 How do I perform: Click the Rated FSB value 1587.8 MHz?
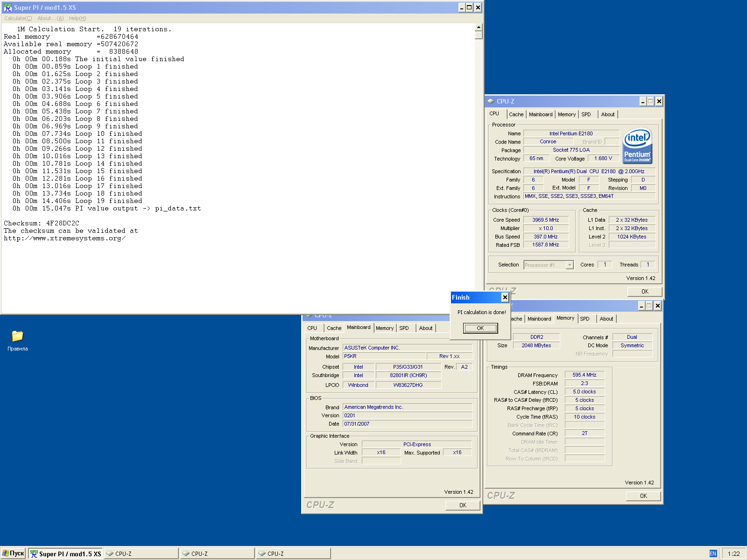pos(546,245)
